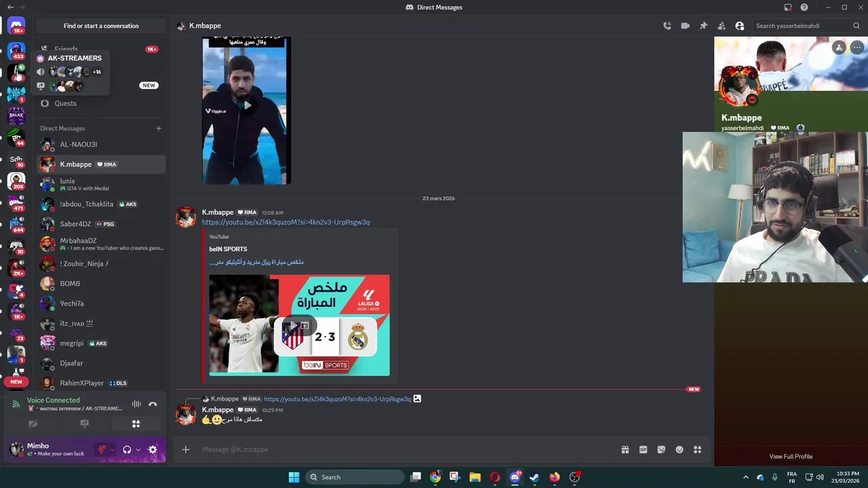Open profile more options three dots
The height and width of the screenshot is (488, 868).
(857, 47)
